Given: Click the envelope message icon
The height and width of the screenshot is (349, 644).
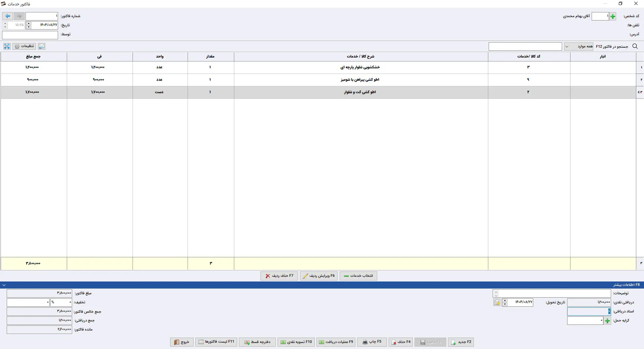Looking at the screenshot, I should pyautogui.click(x=41, y=46).
